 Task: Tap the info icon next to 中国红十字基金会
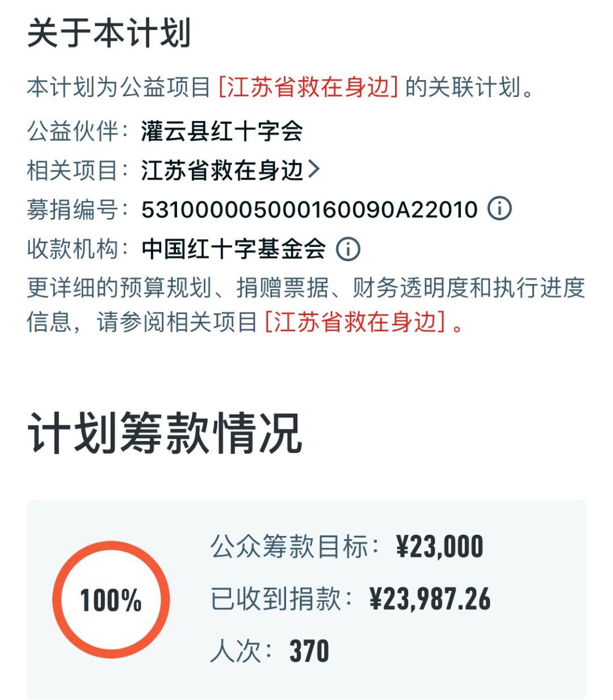348,249
